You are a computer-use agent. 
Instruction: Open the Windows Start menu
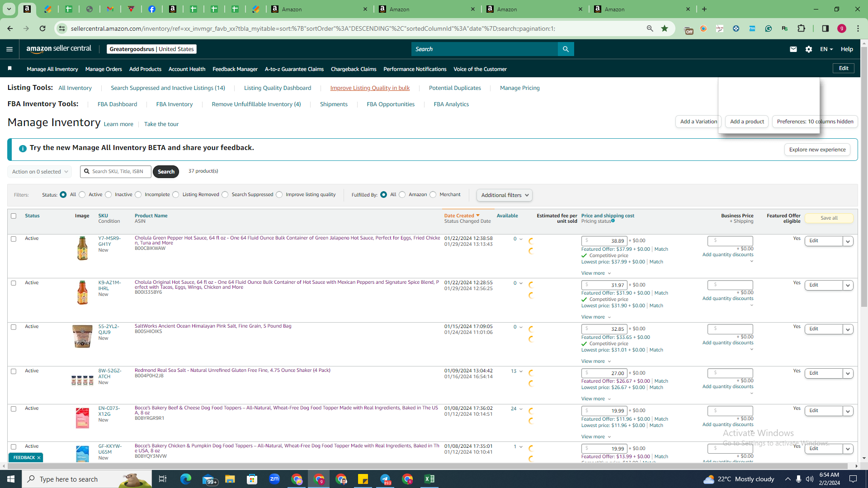point(11,479)
